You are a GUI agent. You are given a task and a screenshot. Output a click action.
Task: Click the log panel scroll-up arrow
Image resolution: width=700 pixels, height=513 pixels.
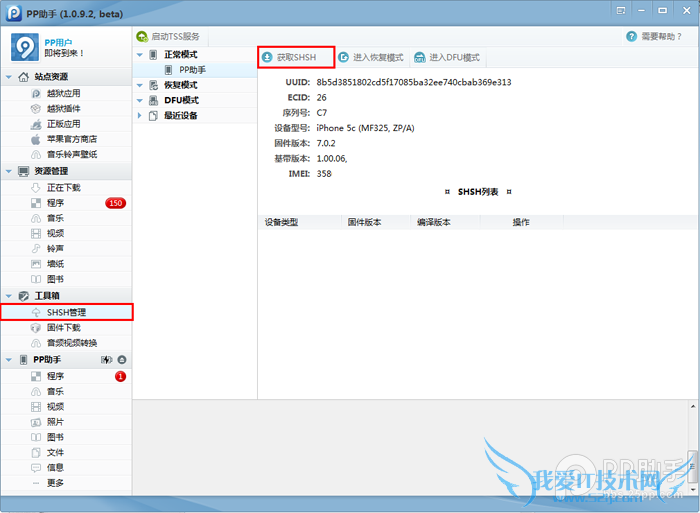pos(693,406)
